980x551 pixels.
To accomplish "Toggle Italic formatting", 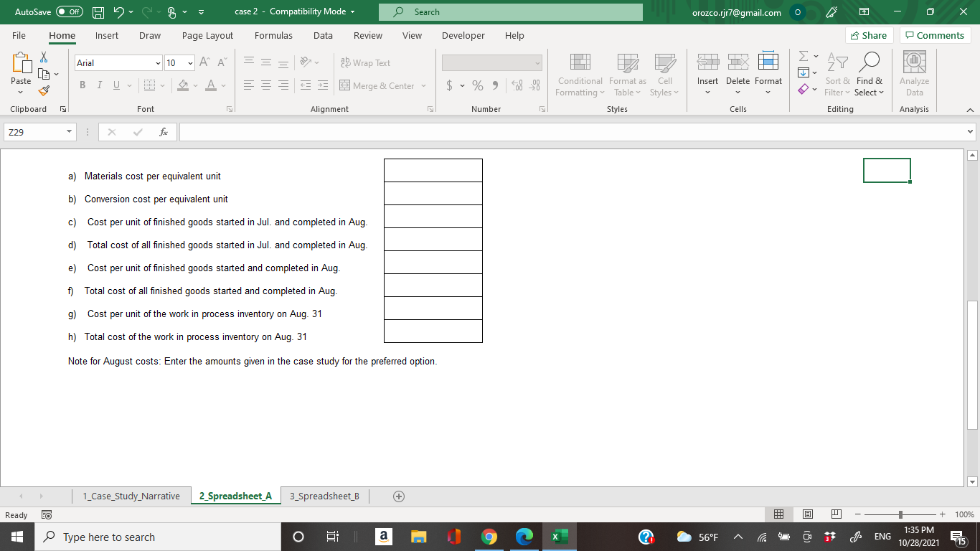I will (x=99, y=86).
